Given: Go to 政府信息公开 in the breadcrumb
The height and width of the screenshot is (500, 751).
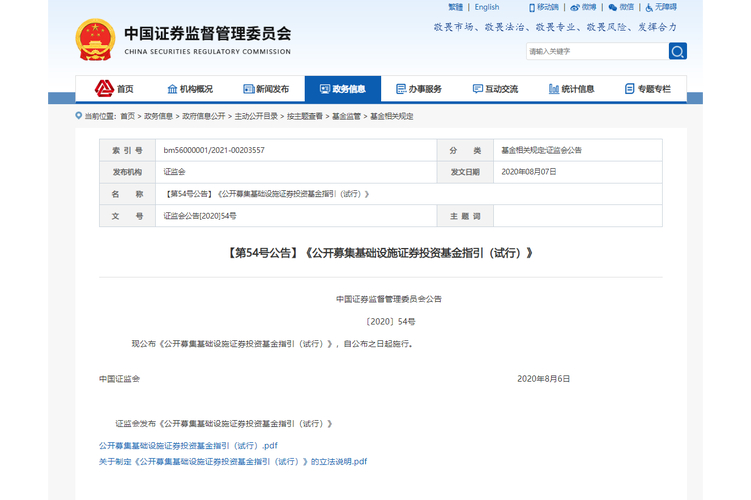Looking at the screenshot, I should [x=204, y=116].
